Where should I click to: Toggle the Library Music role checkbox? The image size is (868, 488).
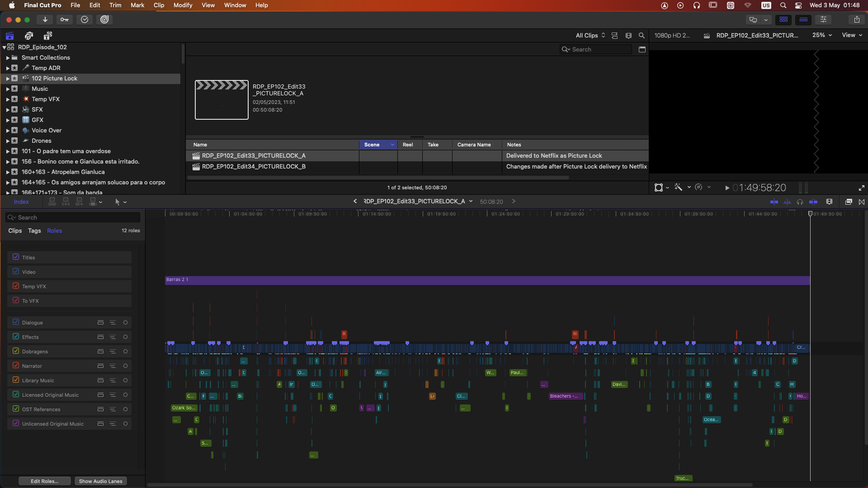(x=16, y=380)
